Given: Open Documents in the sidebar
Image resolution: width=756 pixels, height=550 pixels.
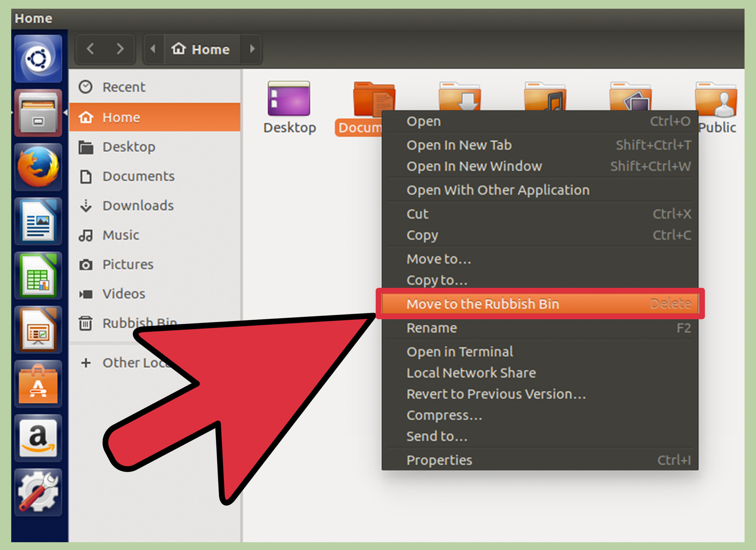Looking at the screenshot, I should click(x=155, y=176).
